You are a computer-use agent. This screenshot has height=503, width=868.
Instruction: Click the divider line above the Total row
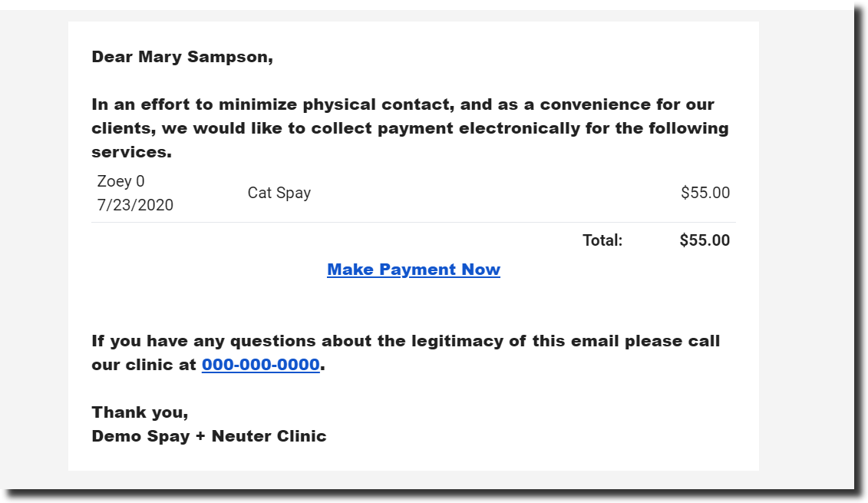click(x=413, y=223)
